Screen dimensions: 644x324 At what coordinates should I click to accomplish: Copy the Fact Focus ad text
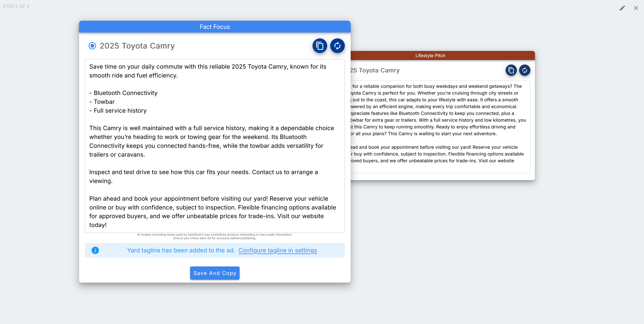point(319,46)
